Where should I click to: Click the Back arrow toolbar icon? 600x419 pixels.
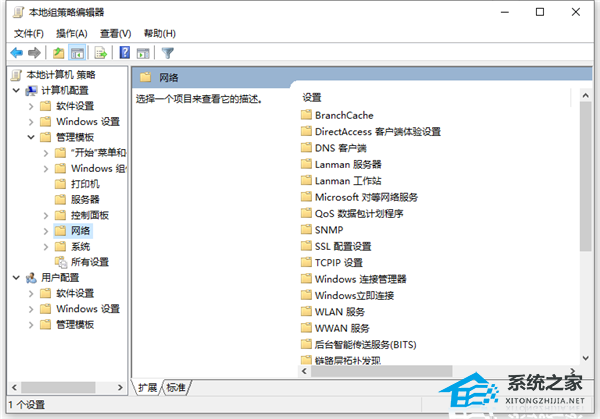(17, 53)
